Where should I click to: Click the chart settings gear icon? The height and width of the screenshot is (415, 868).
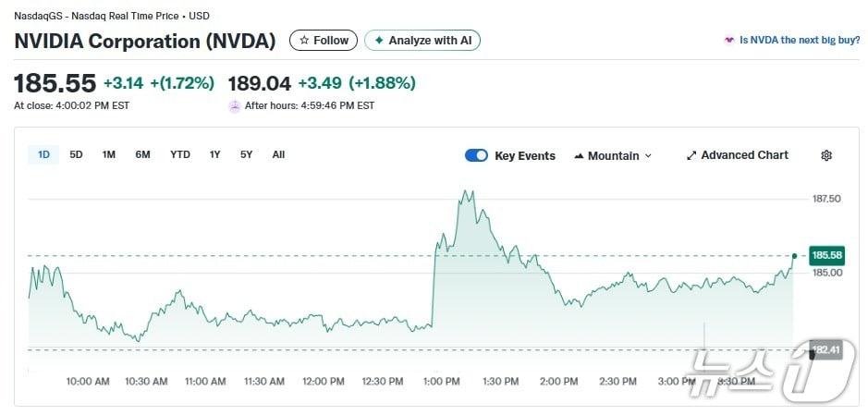pos(826,155)
